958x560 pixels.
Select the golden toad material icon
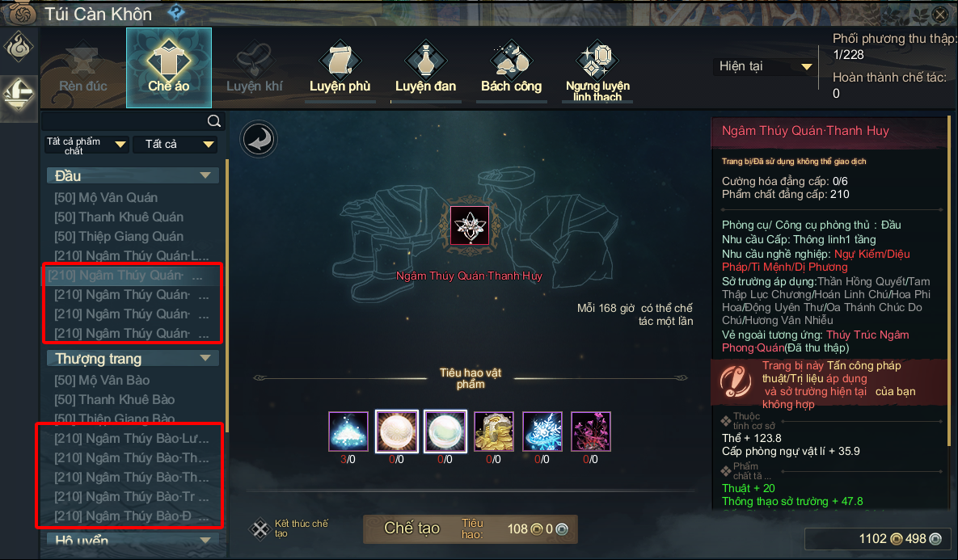click(494, 432)
